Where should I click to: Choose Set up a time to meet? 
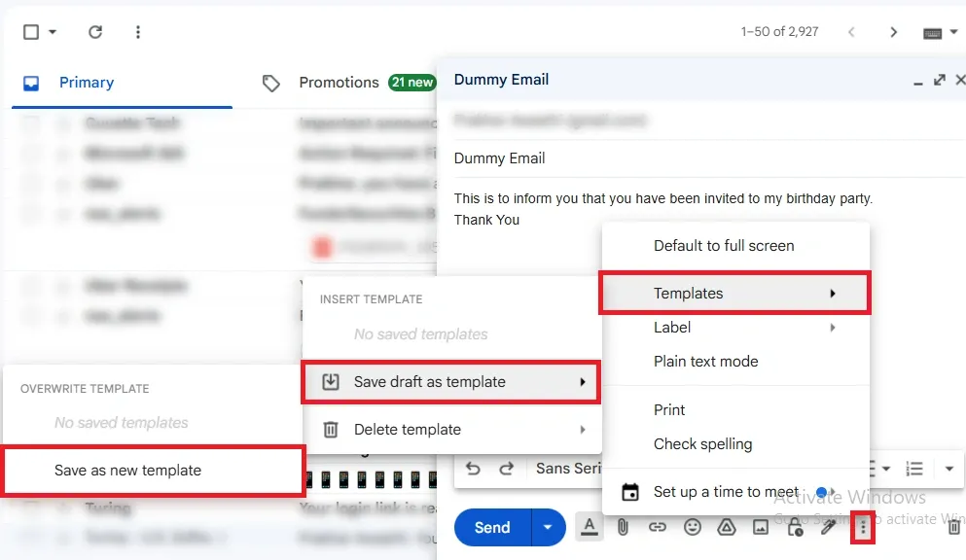coord(735,492)
